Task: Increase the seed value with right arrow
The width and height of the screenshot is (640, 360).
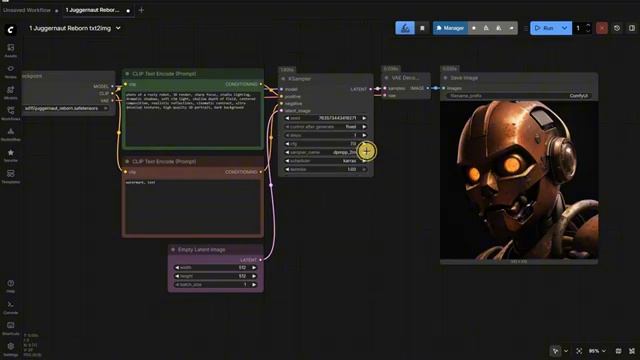Action: pyautogui.click(x=364, y=118)
